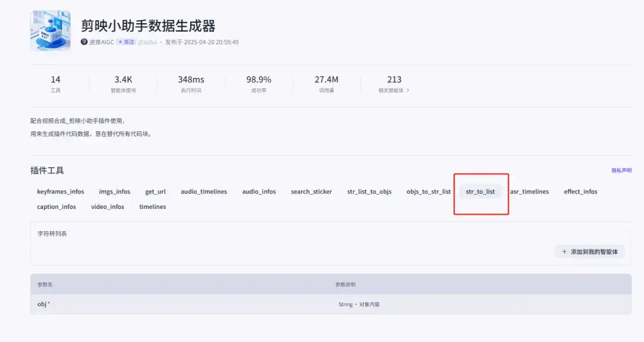The width and height of the screenshot is (644, 342).
Task: Open the 隐私声明 link
Action: pyautogui.click(x=621, y=170)
